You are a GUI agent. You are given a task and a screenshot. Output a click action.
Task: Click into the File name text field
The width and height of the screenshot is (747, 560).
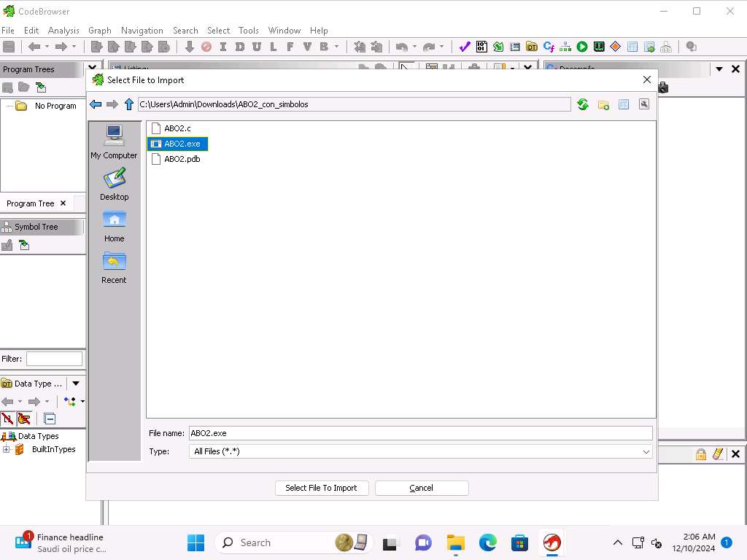pyautogui.click(x=420, y=433)
